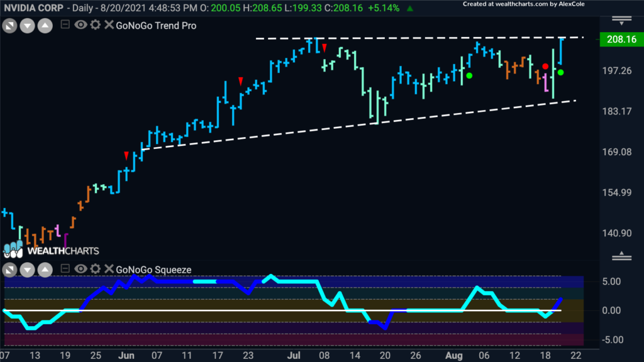Click the red signal dot near August 18
The width and height of the screenshot is (644, 362).
pyautogui.click(x=545, y=67)
